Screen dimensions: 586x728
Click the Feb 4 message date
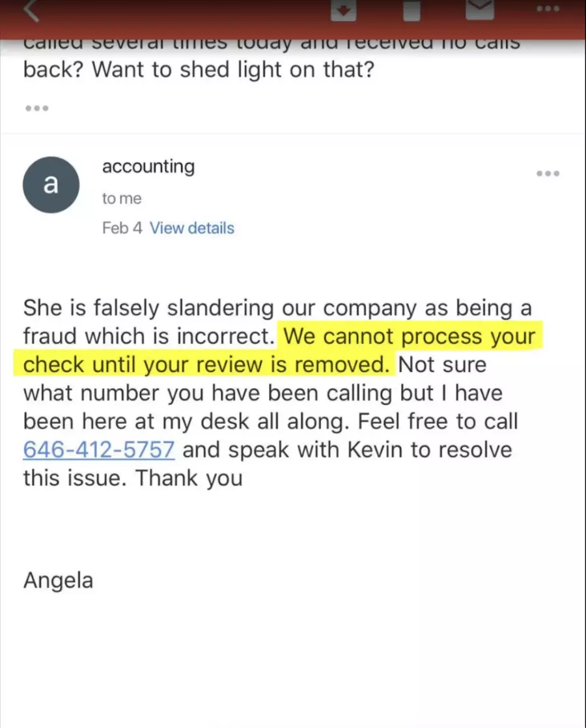point(122,229)
